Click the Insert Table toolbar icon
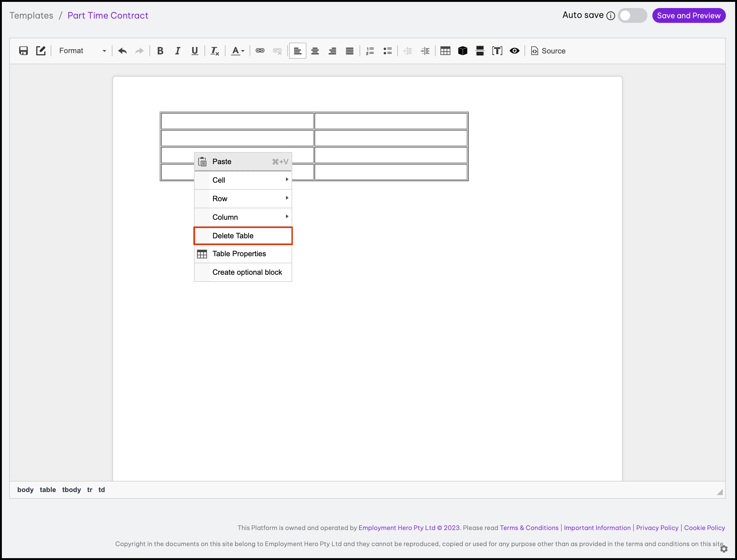 pos(445,51)
